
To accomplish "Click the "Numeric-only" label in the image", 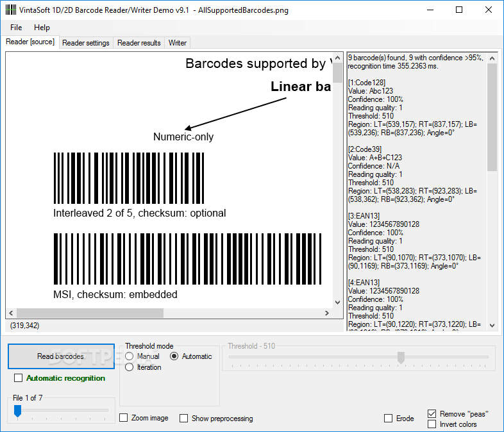I will click(183, 137).
